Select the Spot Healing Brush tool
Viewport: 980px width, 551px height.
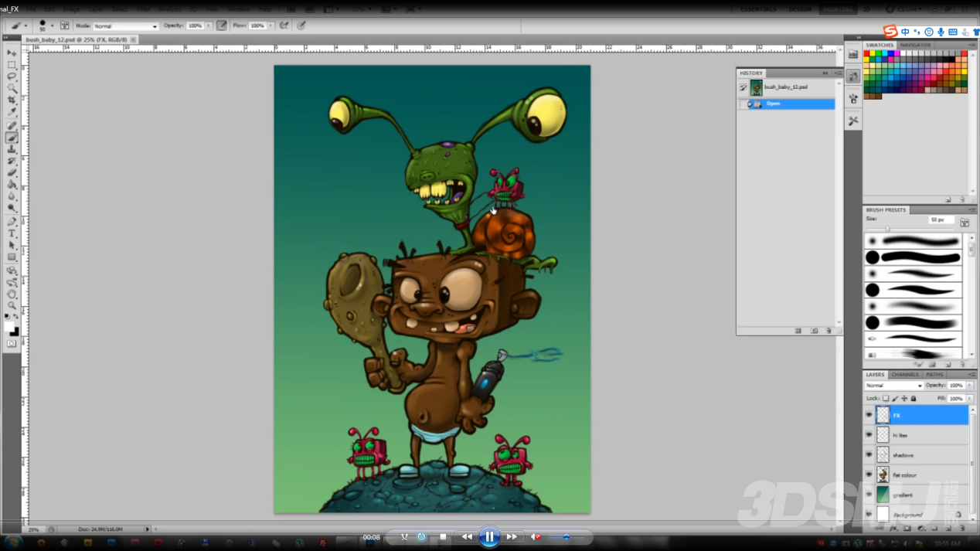tap(12, 125)
